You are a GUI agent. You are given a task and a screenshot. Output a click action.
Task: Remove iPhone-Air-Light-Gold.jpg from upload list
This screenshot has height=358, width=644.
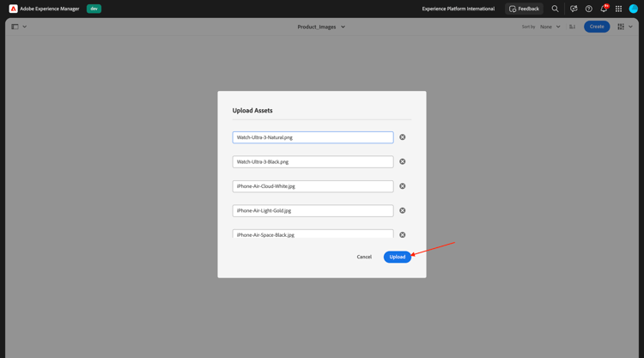[403, 210]
